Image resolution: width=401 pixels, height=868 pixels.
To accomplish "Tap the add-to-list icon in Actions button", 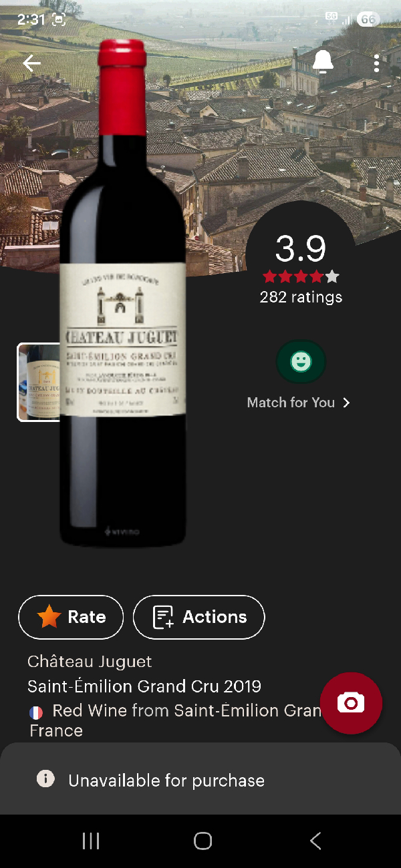I will click(161, 617).
